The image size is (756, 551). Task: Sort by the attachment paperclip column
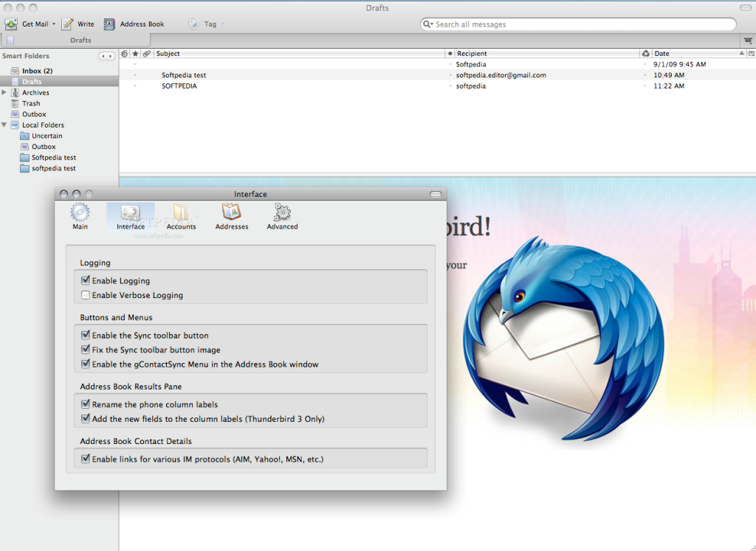click(147, 53)
